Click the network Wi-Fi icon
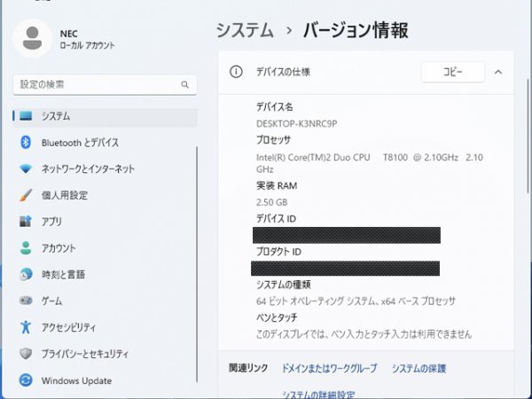Image resolution: width=532 pixels, height=399 pixels. click(26, 168)
